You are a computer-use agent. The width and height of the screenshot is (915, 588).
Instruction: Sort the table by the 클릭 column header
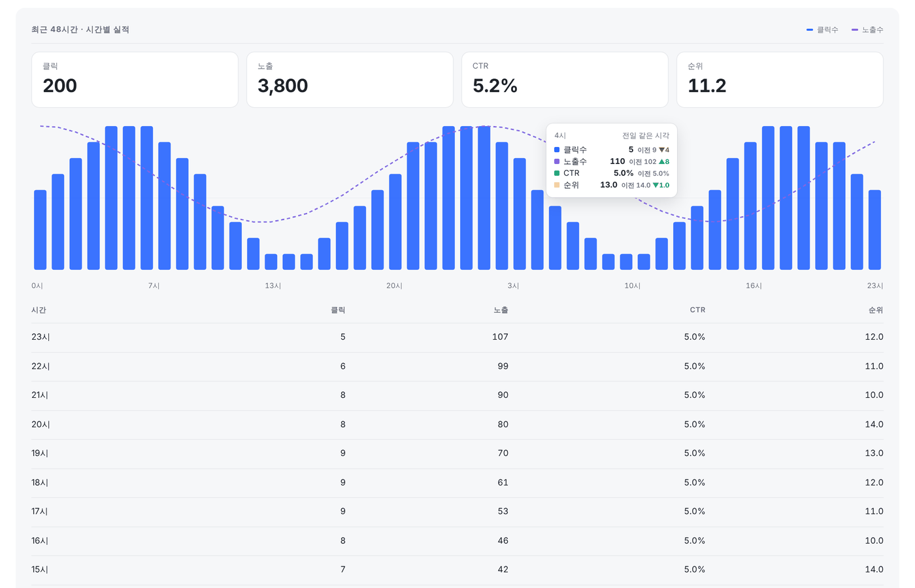click(x=338, y=310)
